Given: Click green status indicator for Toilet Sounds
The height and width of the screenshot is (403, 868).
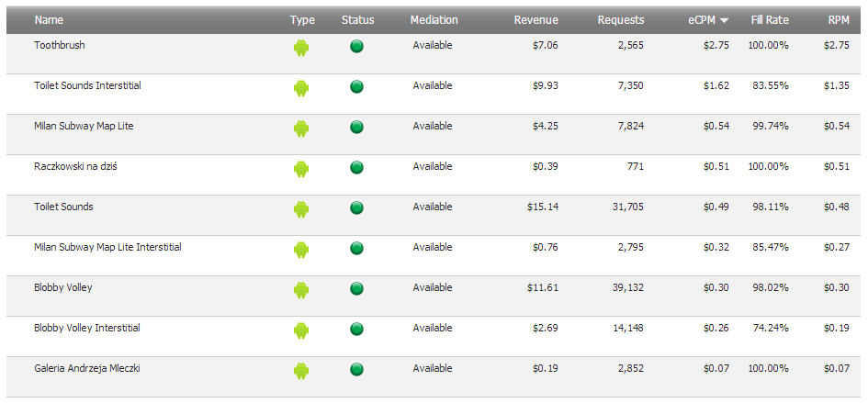Looking at the screenshot, I should 357,208.
